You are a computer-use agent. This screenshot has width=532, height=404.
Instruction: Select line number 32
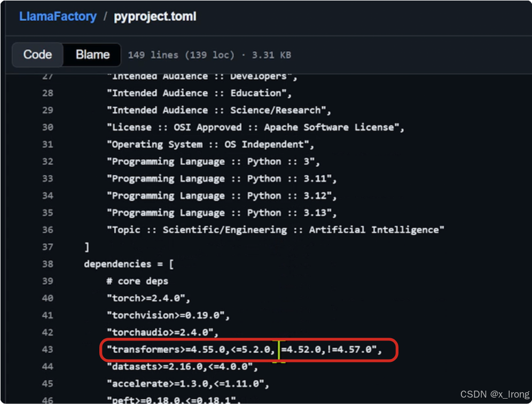pos(48,161)
